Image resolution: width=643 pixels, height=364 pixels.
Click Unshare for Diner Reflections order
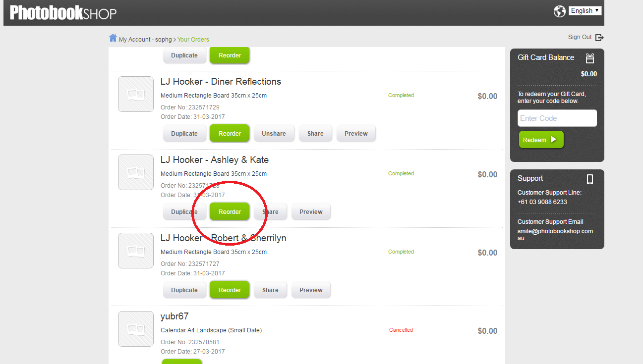[x=274, y=133]
